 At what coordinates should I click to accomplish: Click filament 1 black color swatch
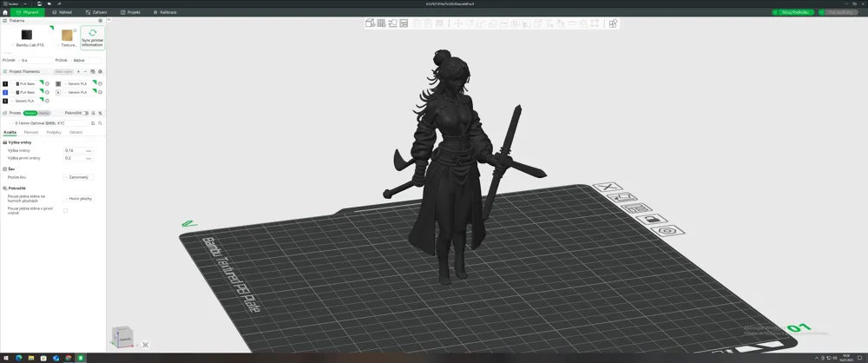(5, 83)
